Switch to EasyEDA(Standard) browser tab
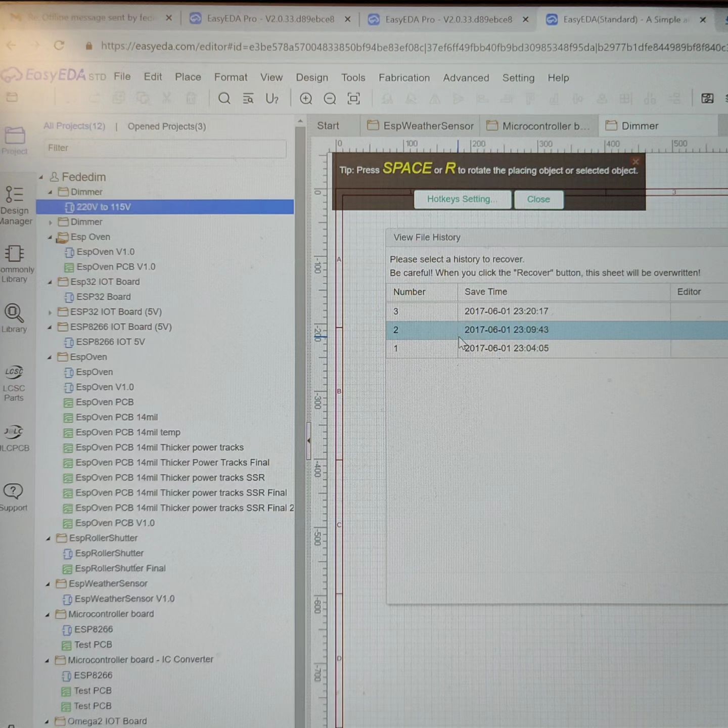 (x=626, y=20)
